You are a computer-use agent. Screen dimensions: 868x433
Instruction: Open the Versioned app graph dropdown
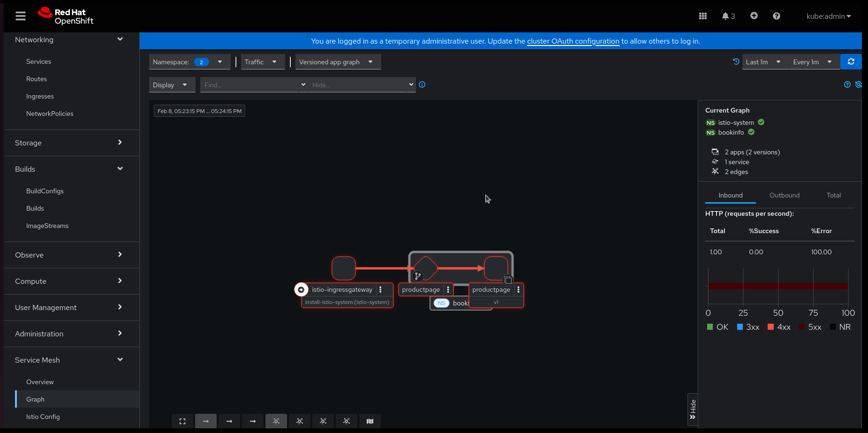coord(338,62)
